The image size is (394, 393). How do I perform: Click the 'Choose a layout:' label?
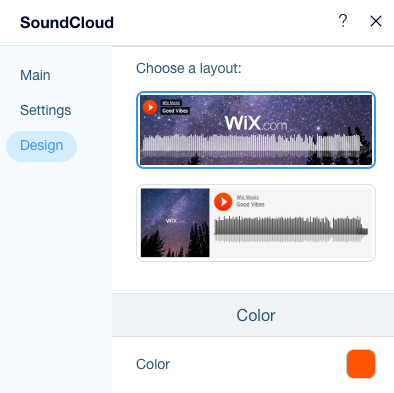[189, 68]
